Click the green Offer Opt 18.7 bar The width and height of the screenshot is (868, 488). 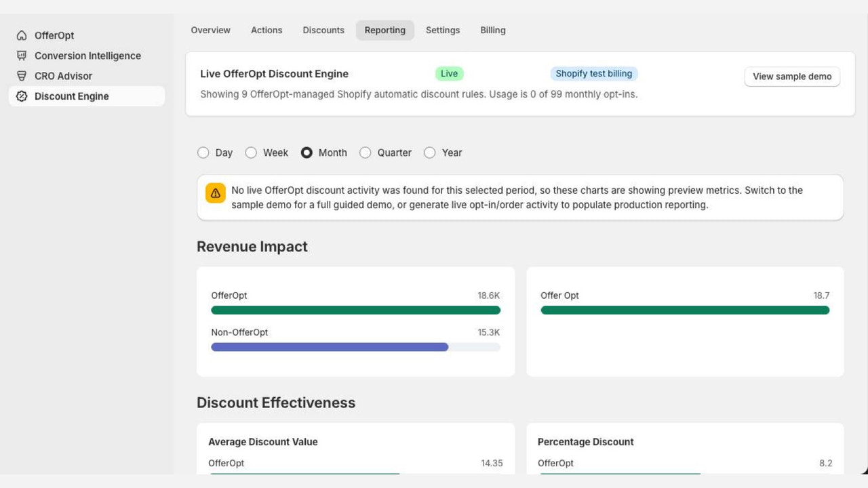(x=685, y=310)
